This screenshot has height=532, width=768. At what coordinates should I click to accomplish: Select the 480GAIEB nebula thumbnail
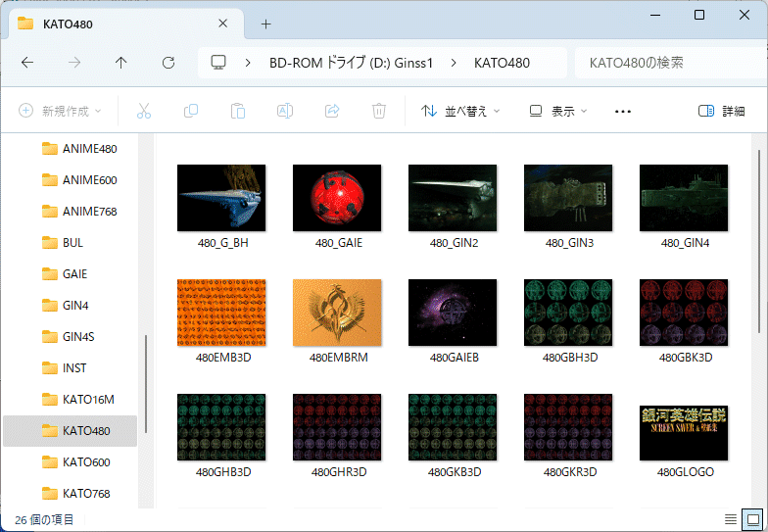(453, 313)
